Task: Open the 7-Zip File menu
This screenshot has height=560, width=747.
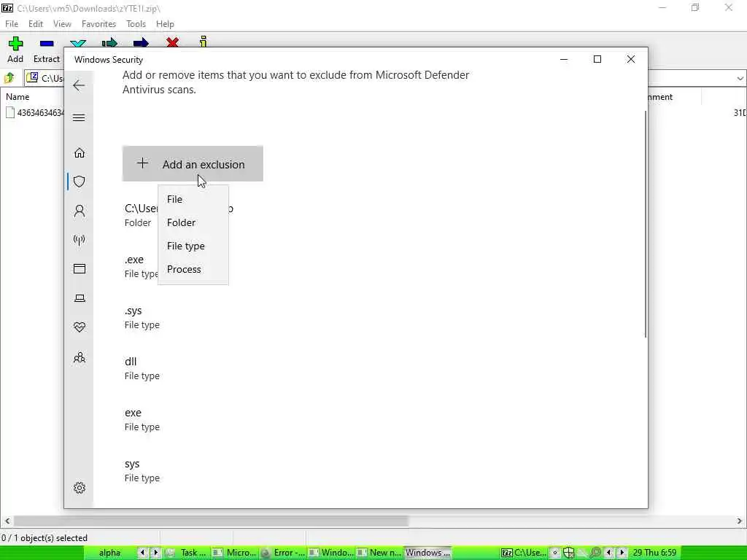Action: coord(12,24)
